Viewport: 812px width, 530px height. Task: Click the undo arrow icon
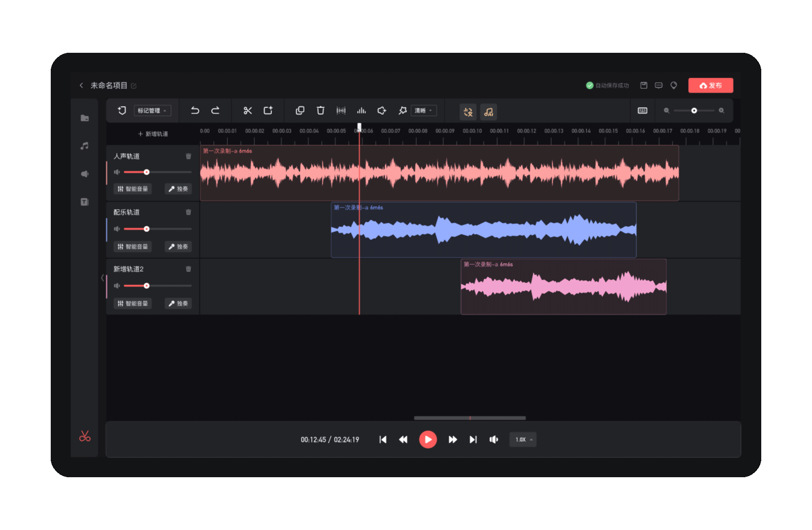click(x=195, y=111)
